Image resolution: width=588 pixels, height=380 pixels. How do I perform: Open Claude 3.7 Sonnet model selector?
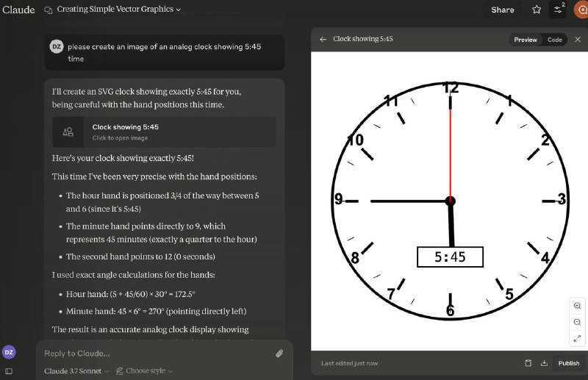click(x=76, y=371)
